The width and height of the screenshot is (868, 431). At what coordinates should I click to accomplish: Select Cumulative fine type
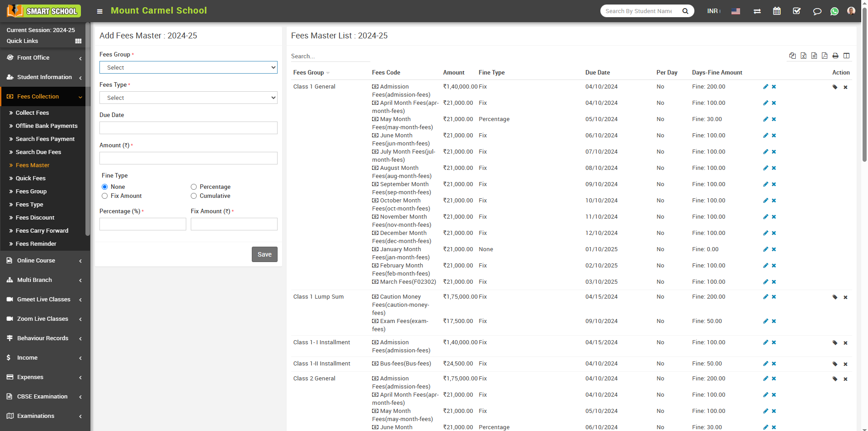coord(193,196)
